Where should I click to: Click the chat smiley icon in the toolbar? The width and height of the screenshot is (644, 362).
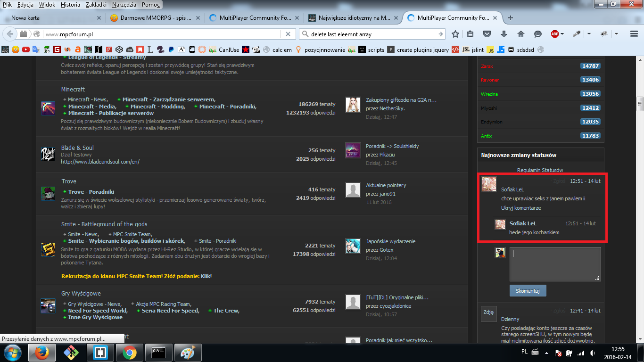[x=538, y=34]
